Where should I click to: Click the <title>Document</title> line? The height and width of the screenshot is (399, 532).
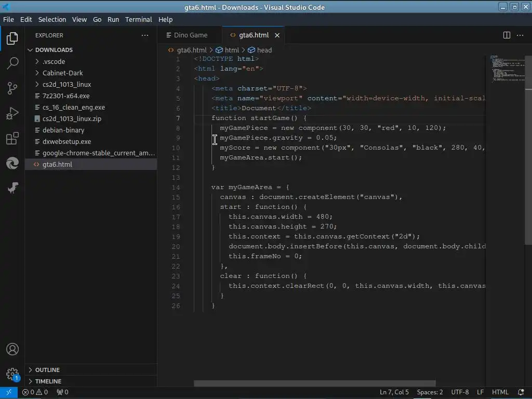(261, 108)
